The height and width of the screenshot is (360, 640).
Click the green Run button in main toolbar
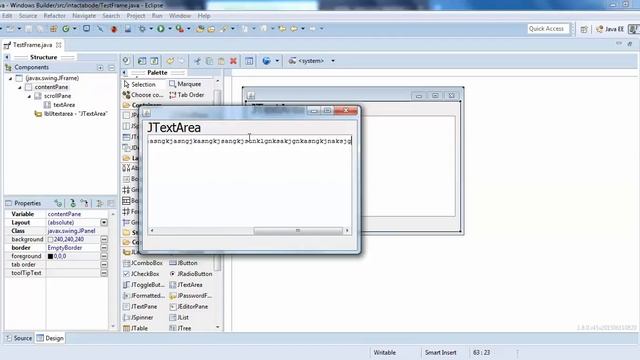click(161, 29)
